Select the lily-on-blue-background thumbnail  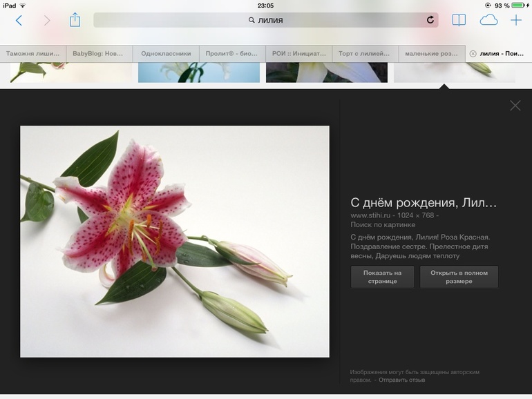[199, 72]
